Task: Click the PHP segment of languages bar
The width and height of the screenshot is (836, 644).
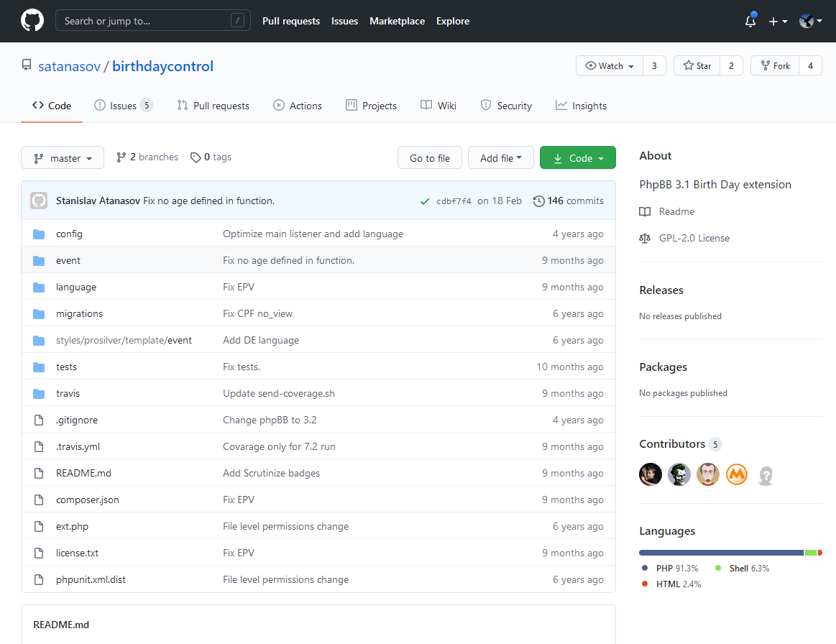Action: tap(720, 553)
